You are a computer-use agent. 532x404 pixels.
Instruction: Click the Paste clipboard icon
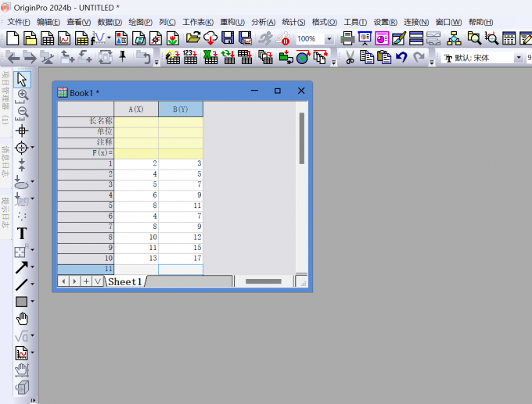click(x=384, y=57)
